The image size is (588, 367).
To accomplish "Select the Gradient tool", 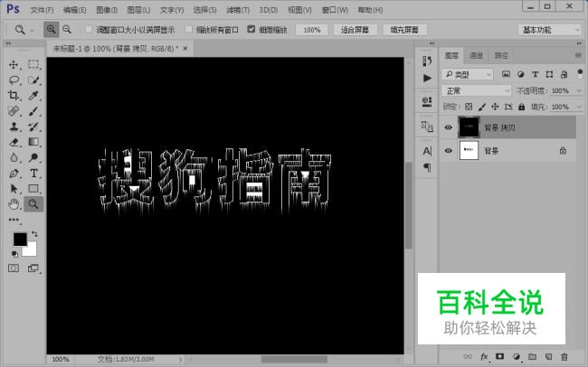I will tap(33, 142).
